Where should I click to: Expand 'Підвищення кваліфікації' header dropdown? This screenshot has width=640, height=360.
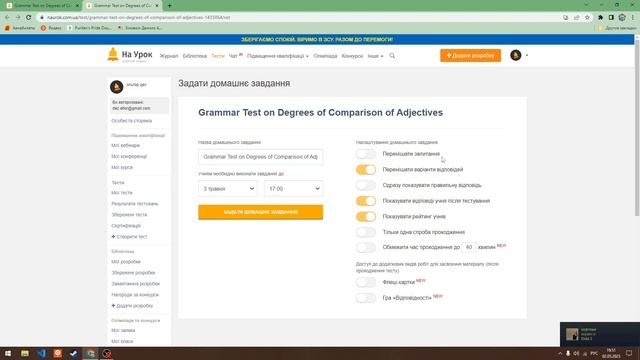pos(278,56)
